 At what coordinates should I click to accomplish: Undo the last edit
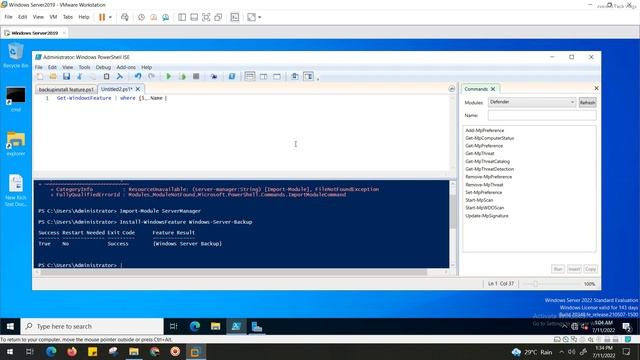138,76
